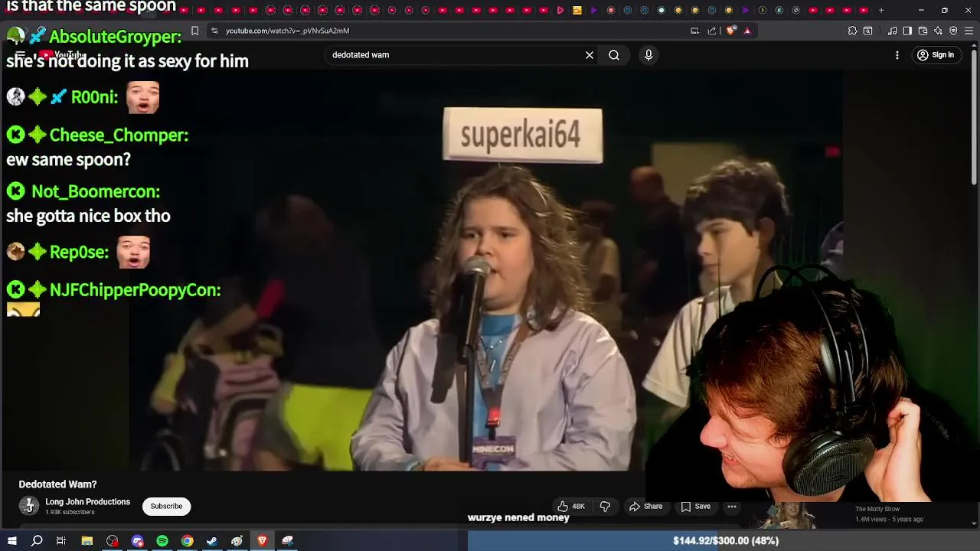Dislike the video with thumbs down
The width and height of the screenshot is (980, 551).
click(x=605, y=506)
